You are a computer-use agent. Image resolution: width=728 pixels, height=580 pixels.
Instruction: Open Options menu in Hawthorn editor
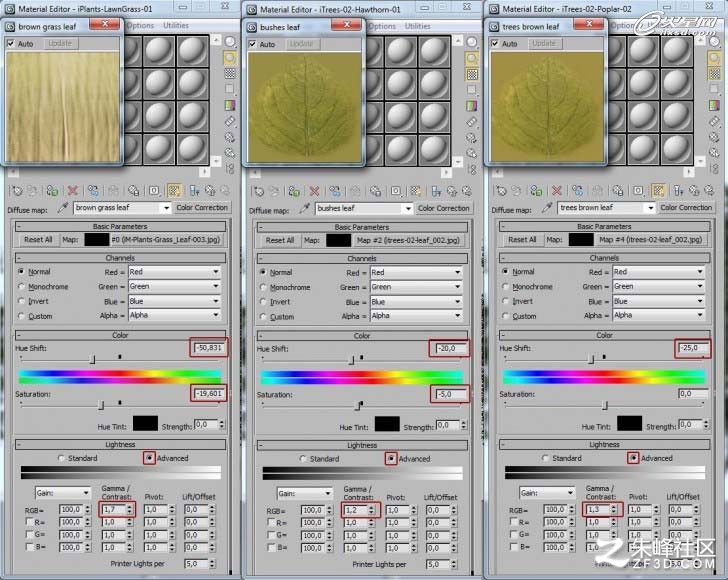(382, 26)
